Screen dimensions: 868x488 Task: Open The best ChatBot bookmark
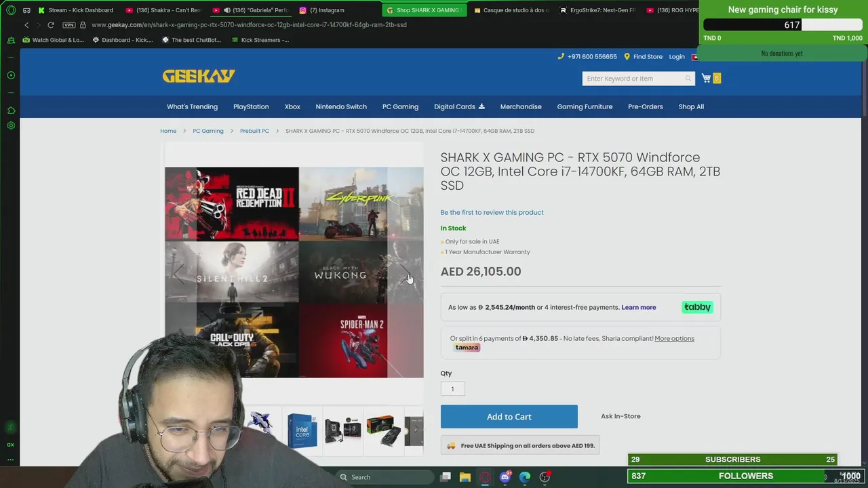click(192, 40)
